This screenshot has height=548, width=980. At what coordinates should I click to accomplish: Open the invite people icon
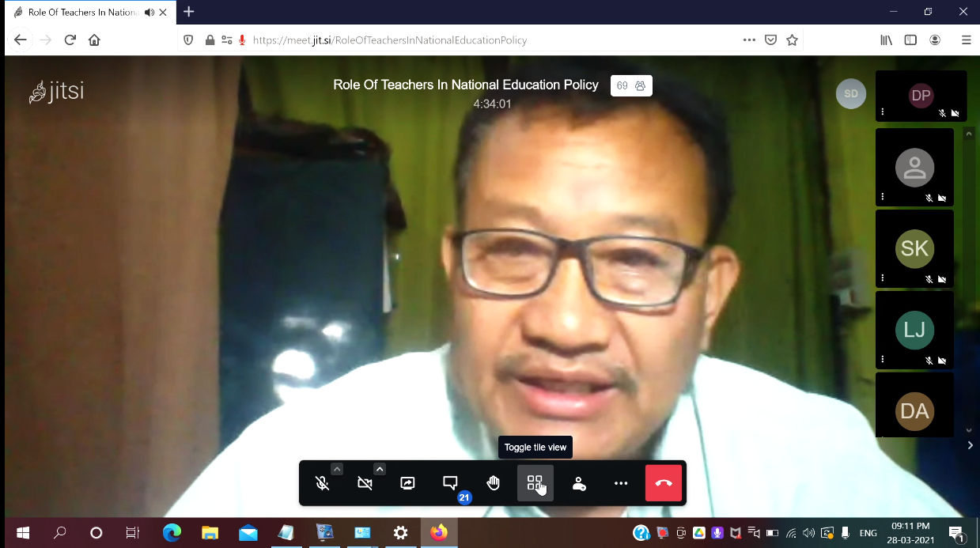(x=578, y=483)
